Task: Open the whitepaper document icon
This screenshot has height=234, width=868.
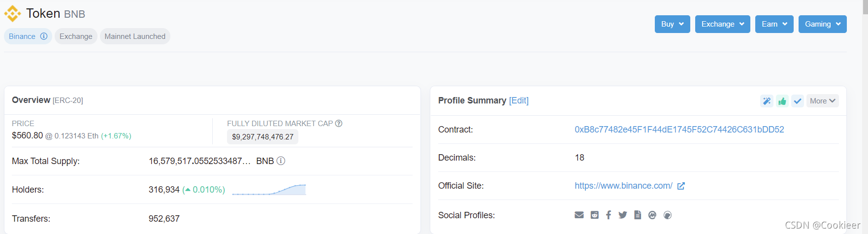Action: [x=638, y=215]
